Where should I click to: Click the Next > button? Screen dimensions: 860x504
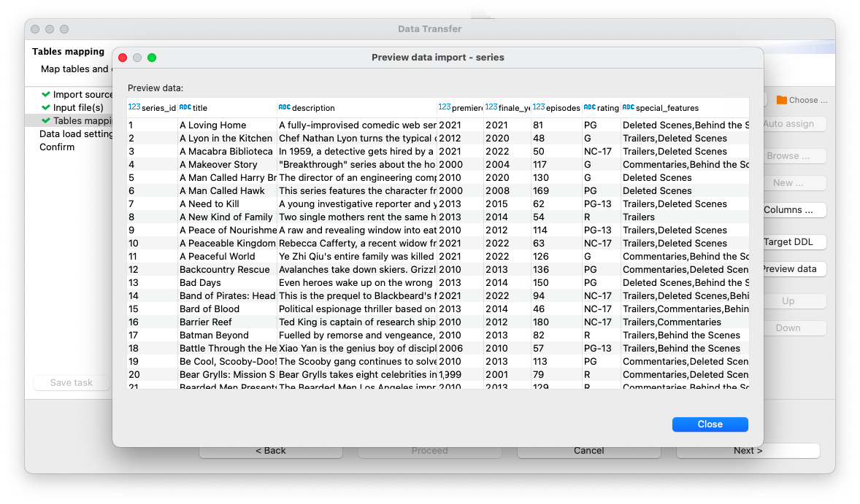748,450
